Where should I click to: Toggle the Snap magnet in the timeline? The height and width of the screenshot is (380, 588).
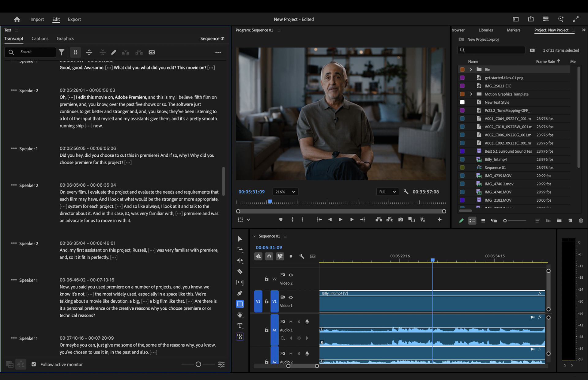coord(269,256)
